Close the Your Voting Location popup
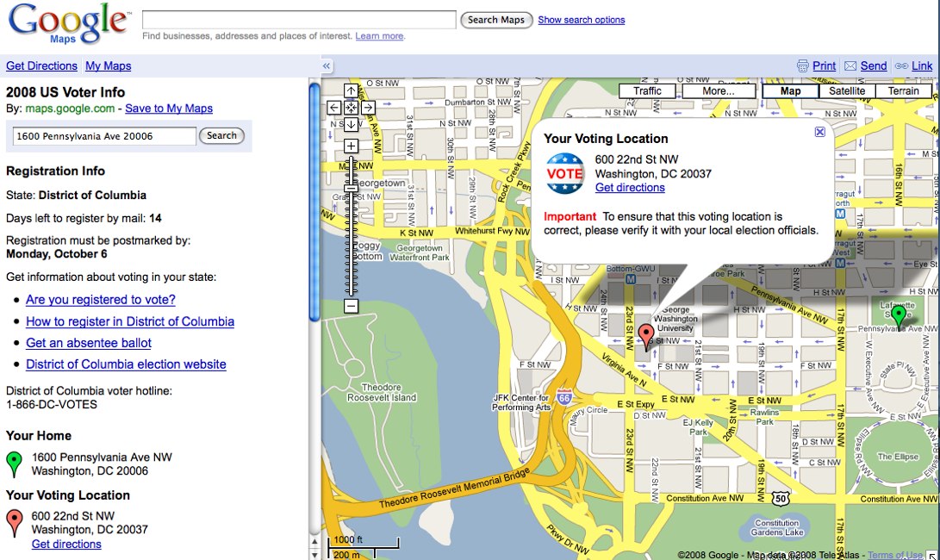This screenshot has width=940, height=560. pos(819,132)
